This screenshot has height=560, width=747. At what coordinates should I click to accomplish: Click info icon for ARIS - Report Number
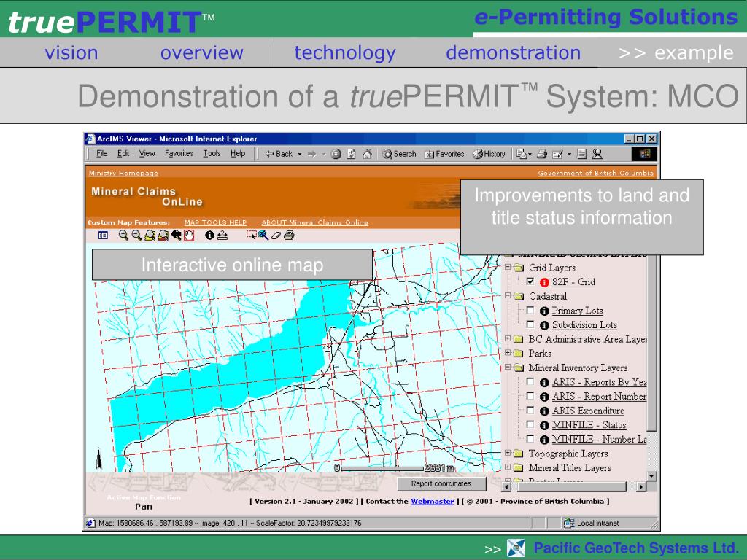coord(544,397)
